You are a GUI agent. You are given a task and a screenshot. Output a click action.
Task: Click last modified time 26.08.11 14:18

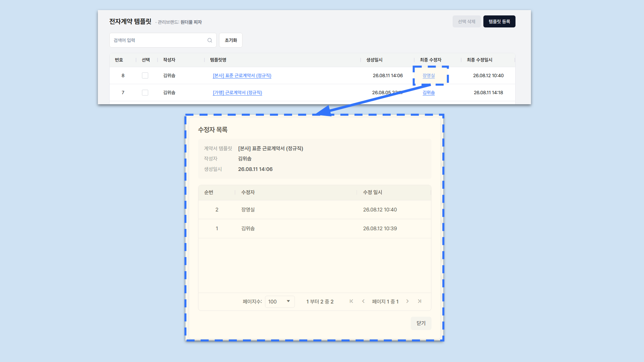tap(488, 93)
